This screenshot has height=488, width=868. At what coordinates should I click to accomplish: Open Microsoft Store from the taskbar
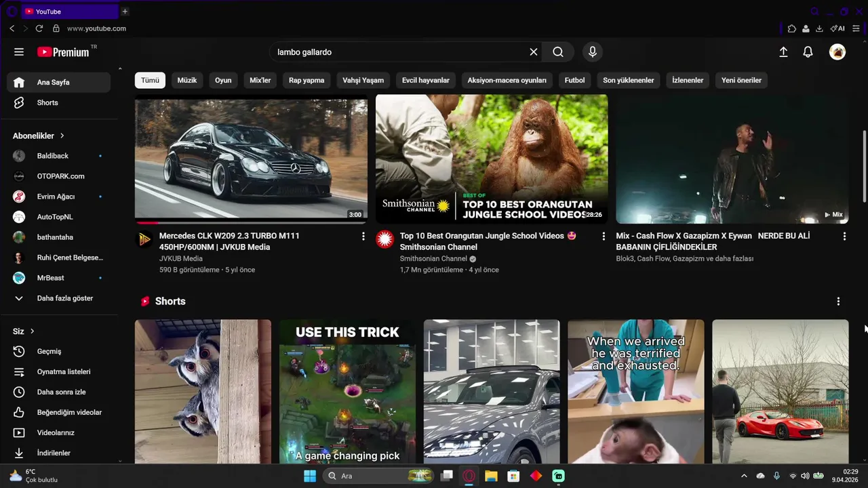click(513, 476)
